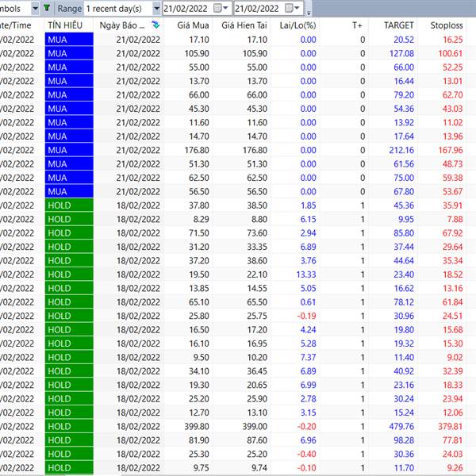Click the Stoploss value 16.25

pyautogui.click(x=453, y=40)
